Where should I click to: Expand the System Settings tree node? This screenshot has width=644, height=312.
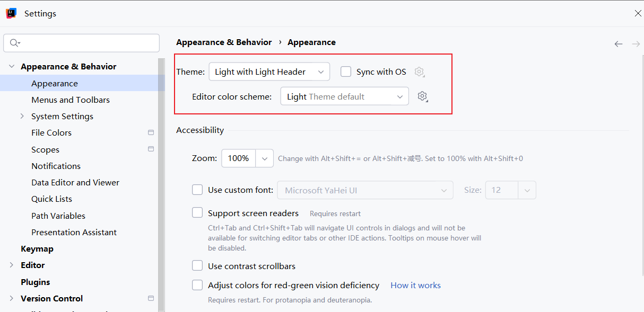pyautogui.click(x=22, y=116)
